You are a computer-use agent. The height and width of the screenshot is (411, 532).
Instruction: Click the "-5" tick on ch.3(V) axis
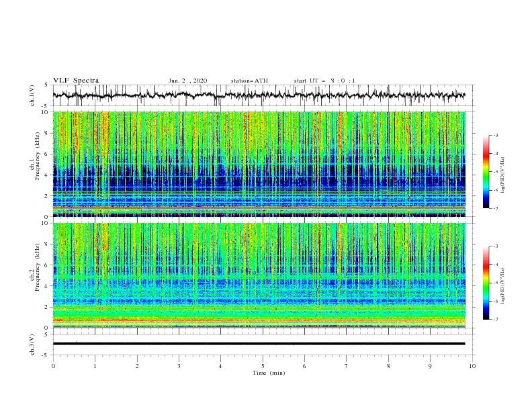coord(46,355)
